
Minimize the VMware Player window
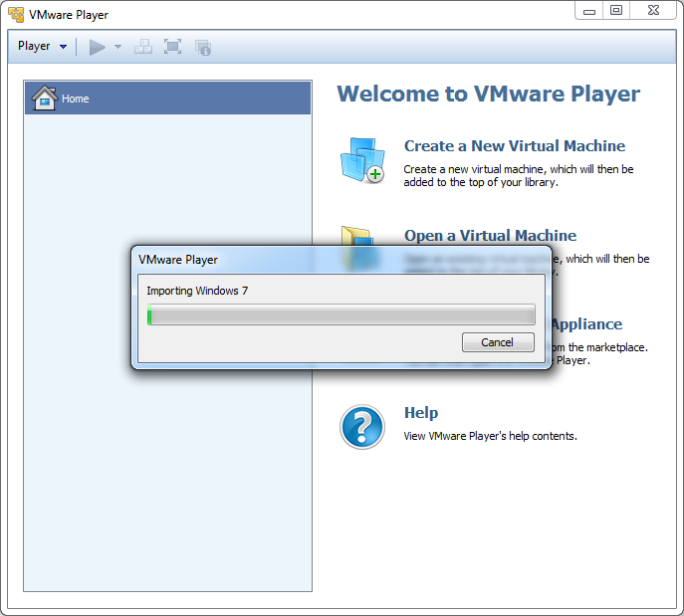click(x=589, y=10)
